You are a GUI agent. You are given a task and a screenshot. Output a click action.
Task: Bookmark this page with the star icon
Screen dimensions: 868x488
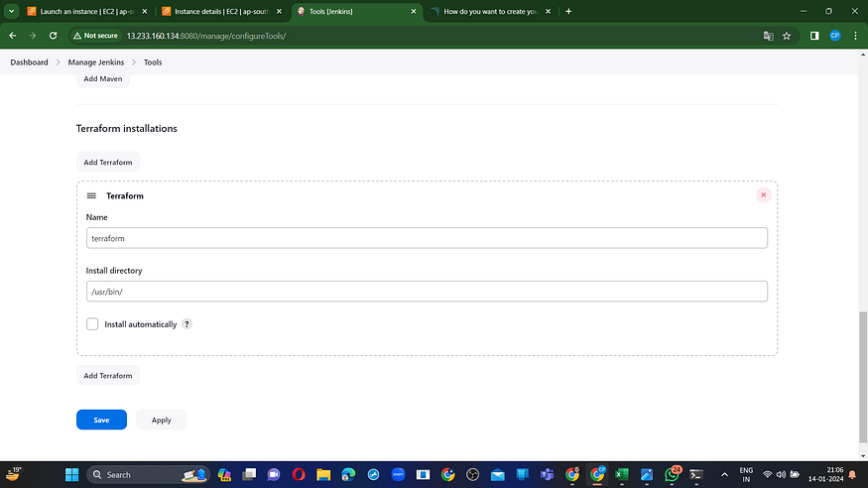787,36
